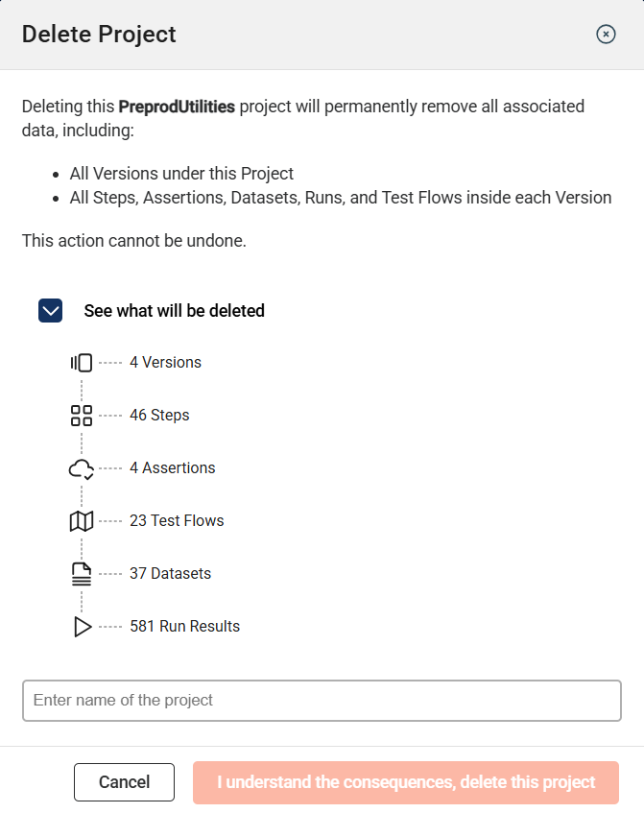
Task: Select the '46 Steps' tree entry
Action: click(159, 416)
